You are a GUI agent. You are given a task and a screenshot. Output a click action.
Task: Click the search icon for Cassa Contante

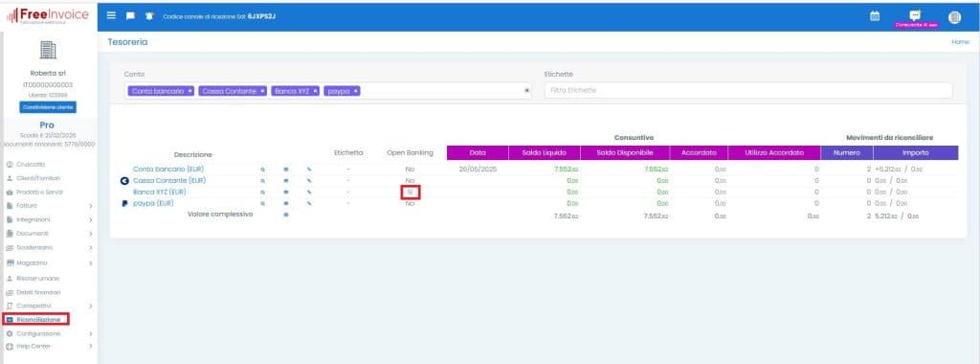tap(262, 181)
